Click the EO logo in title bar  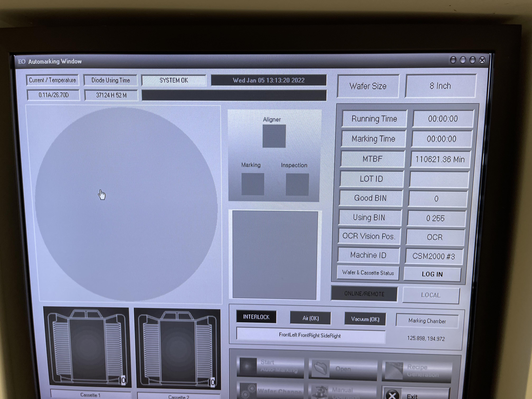pos(22,62)
